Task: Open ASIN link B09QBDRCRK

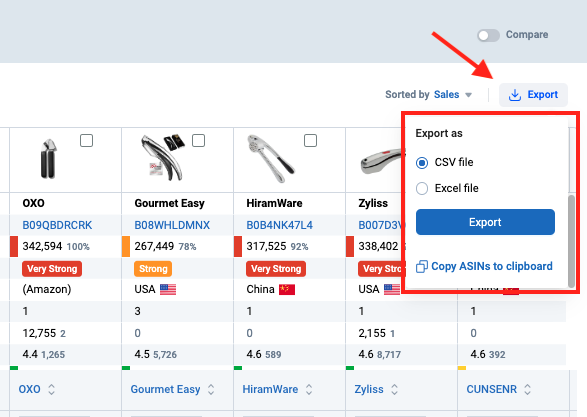Action: (57, 225)
